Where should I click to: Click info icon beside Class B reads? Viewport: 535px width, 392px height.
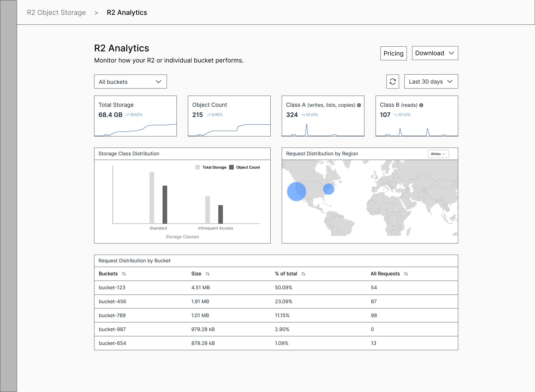tap(421, 105)
